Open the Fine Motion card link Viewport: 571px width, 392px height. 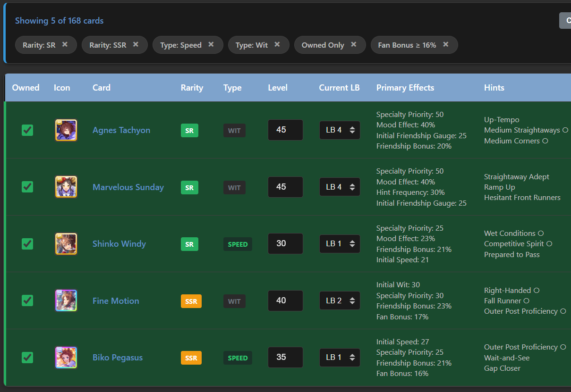pyautogui.click(x=116, y=300)
